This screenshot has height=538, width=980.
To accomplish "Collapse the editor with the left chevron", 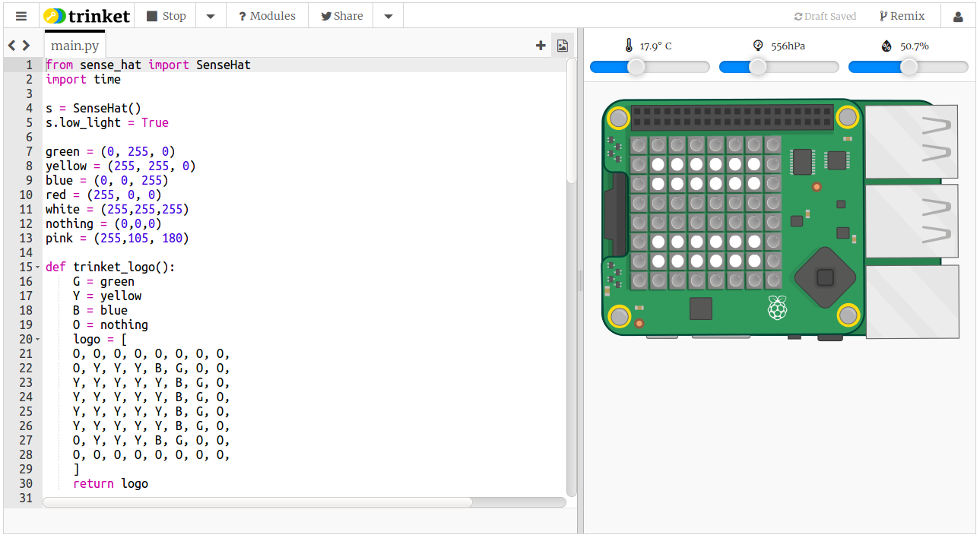I will point(11,45).
